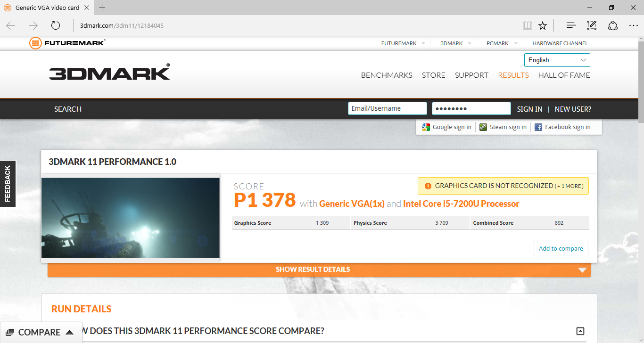Click the Add to compare button
Screen dimensions: 644x343
tap(561, 248)
